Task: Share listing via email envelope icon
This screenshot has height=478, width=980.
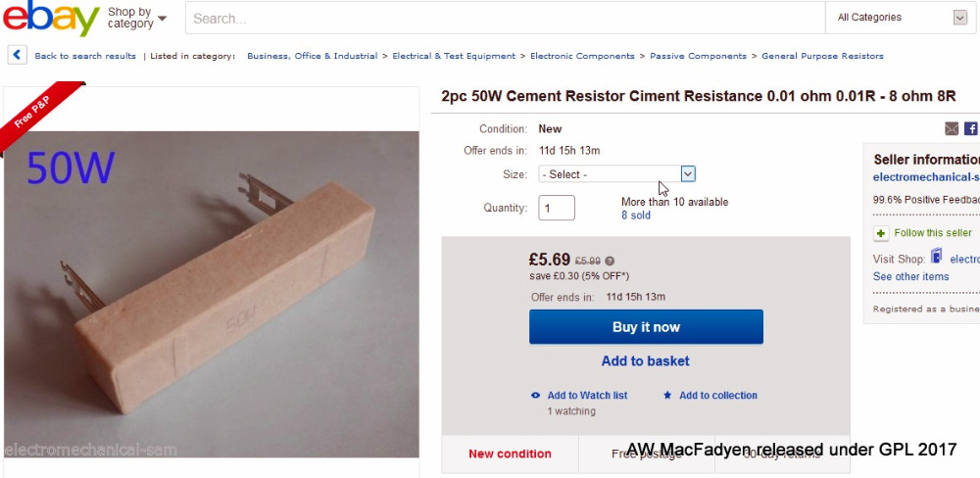Action: point(952,128)
